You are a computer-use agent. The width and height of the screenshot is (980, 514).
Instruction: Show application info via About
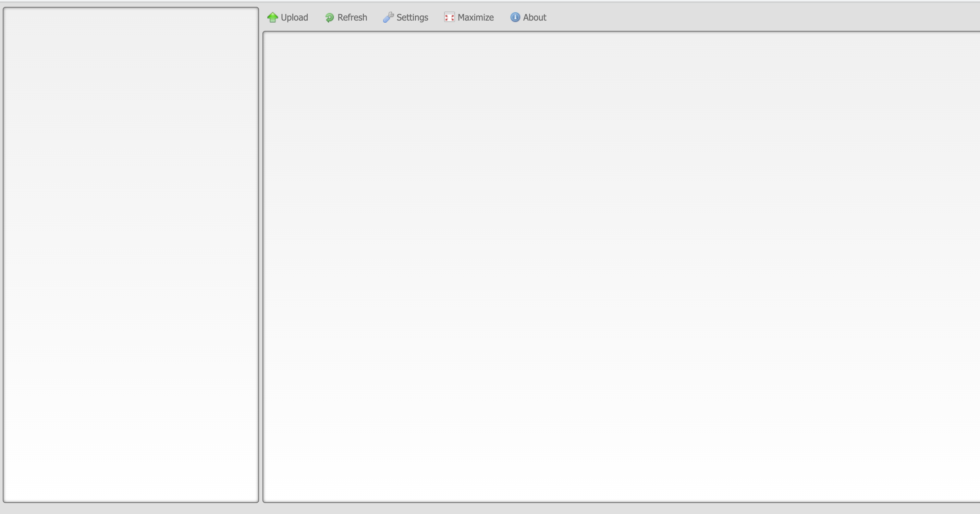click(x=528, y=17)
